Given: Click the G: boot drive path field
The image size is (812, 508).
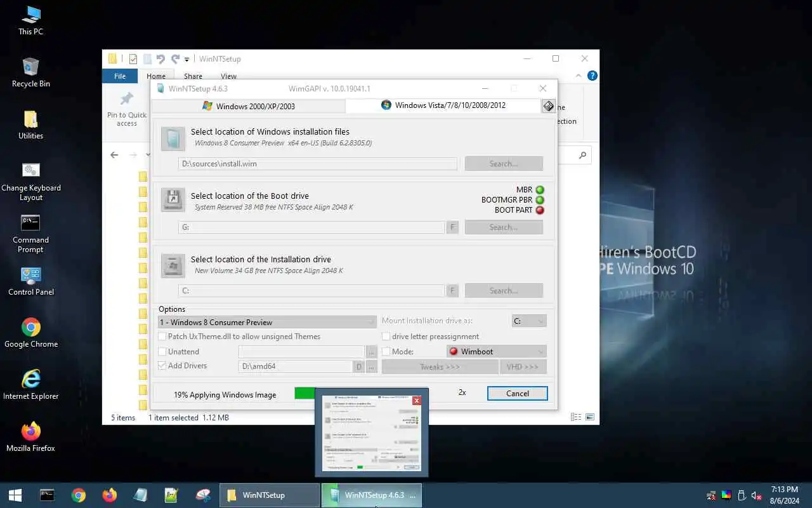Looking at the screenshot, I should (x=311, y=227).
